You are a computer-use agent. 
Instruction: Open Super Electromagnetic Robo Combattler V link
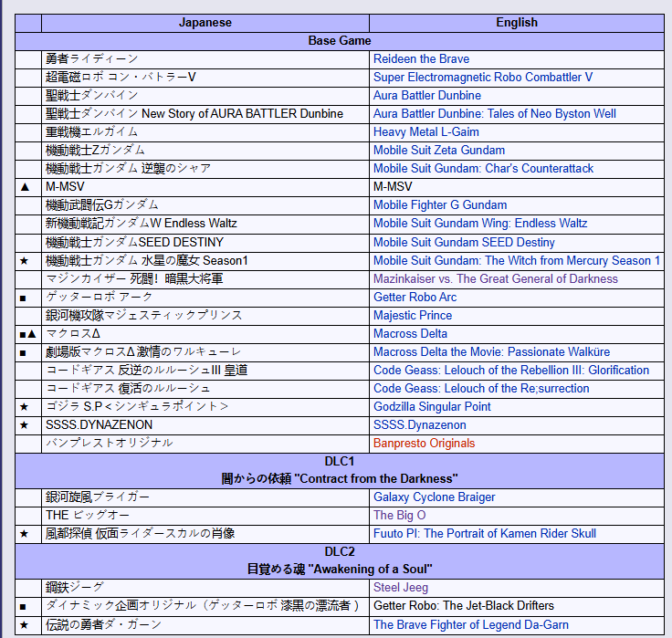(483, 77)
